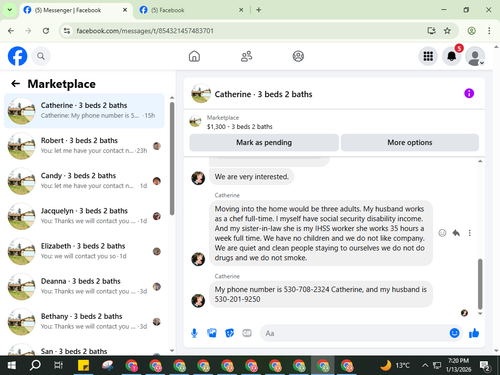Open Deanna 3 beds 2 baths conversation

(x=84, y=287)
